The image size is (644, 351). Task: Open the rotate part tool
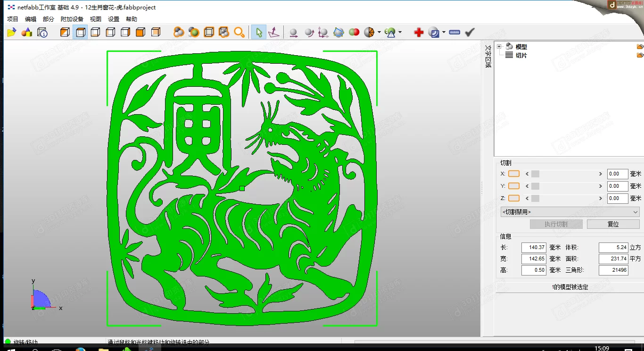click(x=308, y=32)
